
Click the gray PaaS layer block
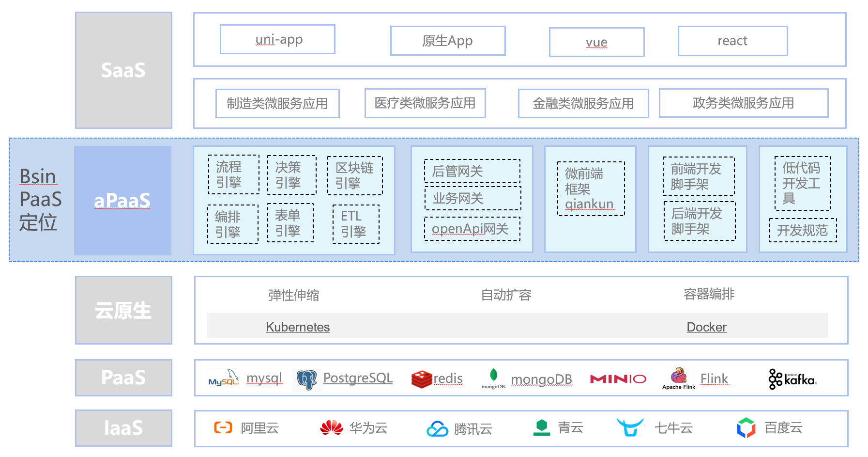pyautogui.click(x=123, y=378)
